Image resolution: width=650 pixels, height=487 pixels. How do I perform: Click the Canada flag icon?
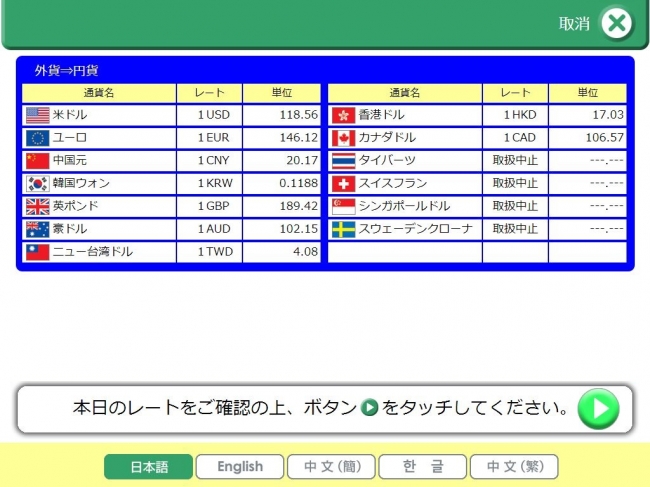[x=343, y=138]
